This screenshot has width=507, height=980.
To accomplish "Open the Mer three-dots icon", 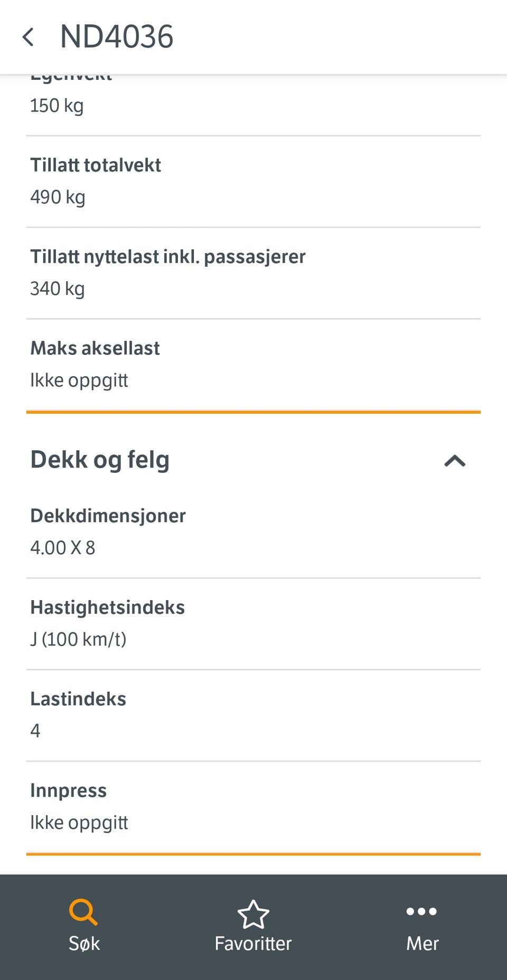I will pyautogui.click(x=421, y=911).
